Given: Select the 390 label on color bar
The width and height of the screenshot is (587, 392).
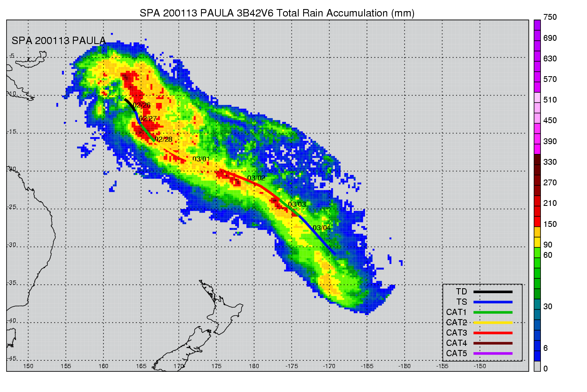Looking at the screenshot, I should coord(550,142).
